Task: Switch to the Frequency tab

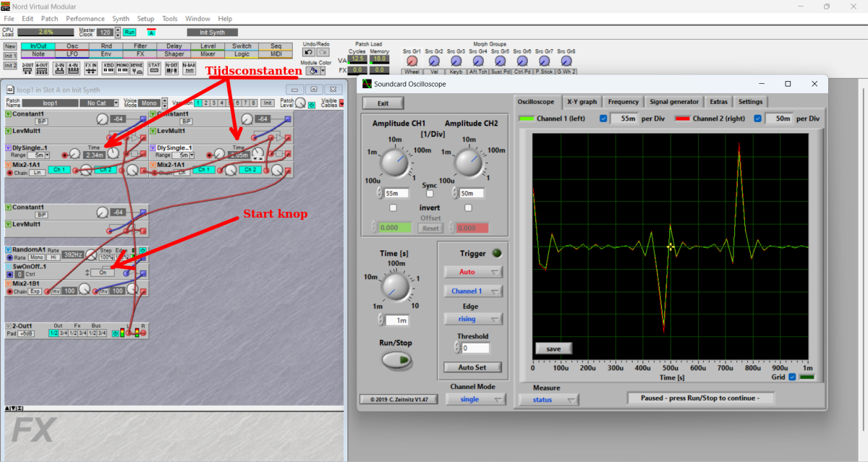Action: pyautogui.click(x=623, y=102)
